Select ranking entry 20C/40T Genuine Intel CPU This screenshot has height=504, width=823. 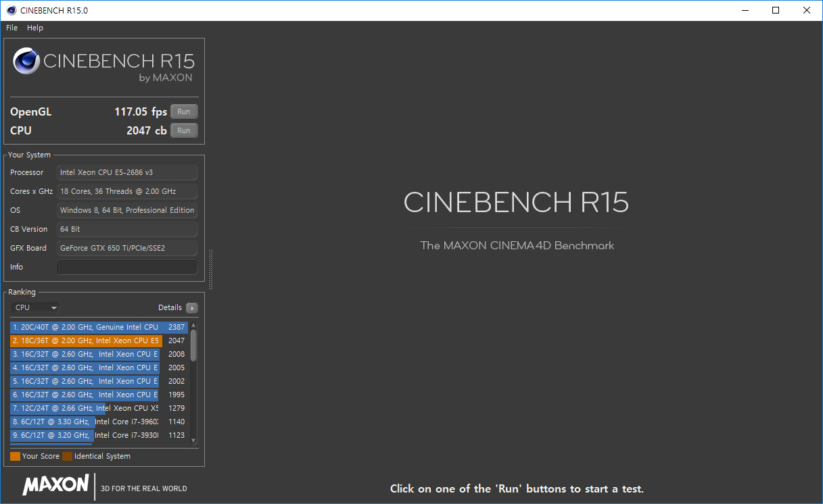tap(99, 327)
